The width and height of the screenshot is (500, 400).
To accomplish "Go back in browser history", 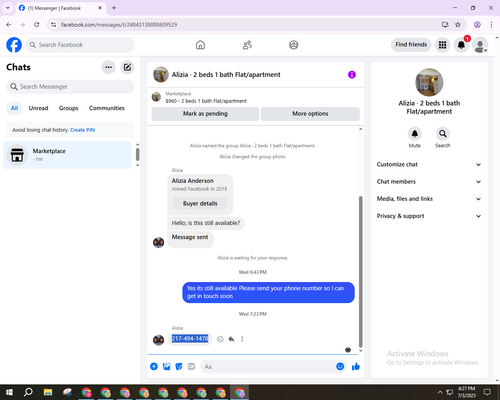I will [x=9, y=24].
